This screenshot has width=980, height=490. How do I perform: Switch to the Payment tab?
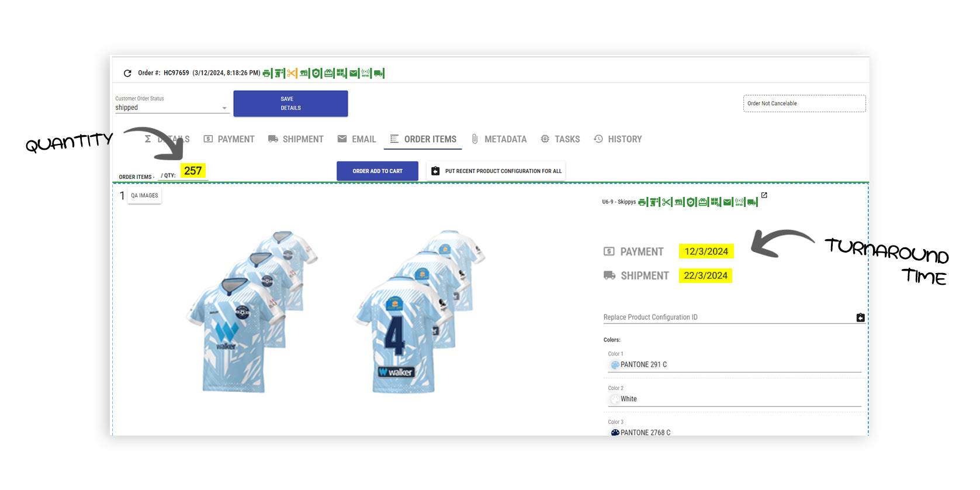coord(229,139)
